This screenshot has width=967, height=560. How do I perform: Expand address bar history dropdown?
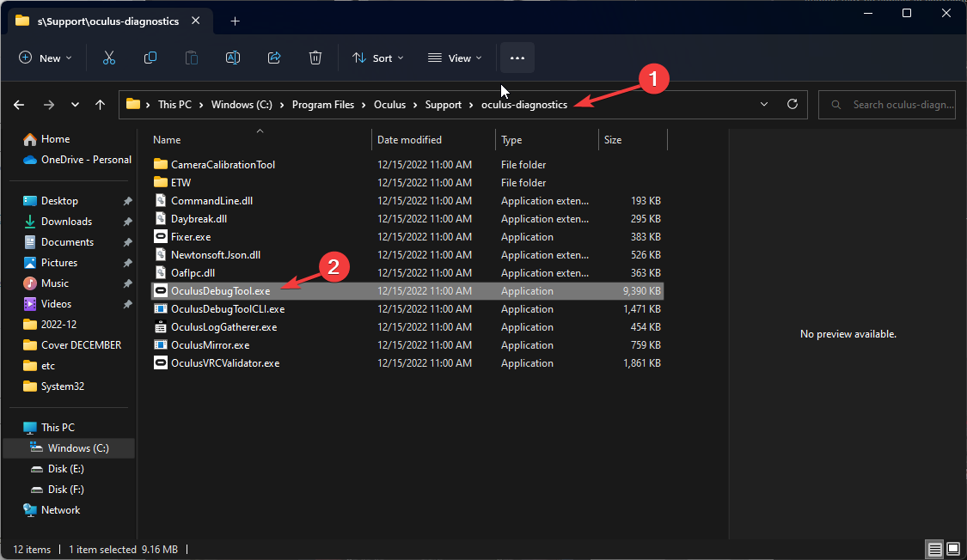point(764,104)
